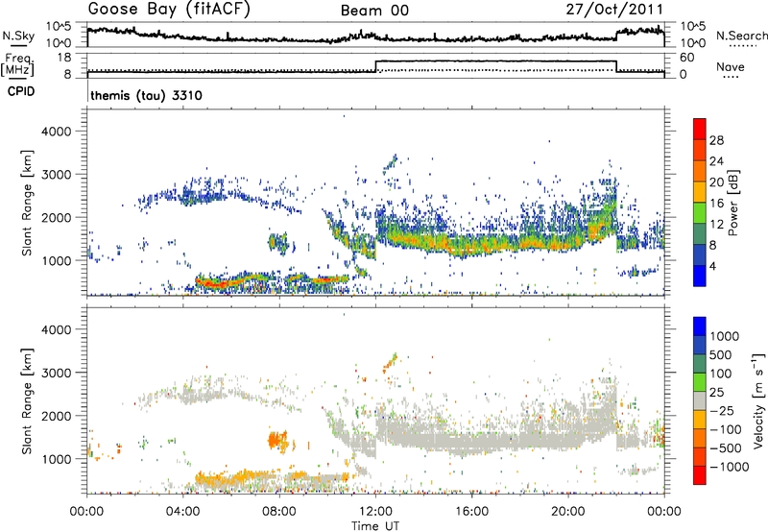The height and width of the screenshot is (532, 768).
Task: Select the red bottom segment of velocity colorbar
Action: (700, 475)
